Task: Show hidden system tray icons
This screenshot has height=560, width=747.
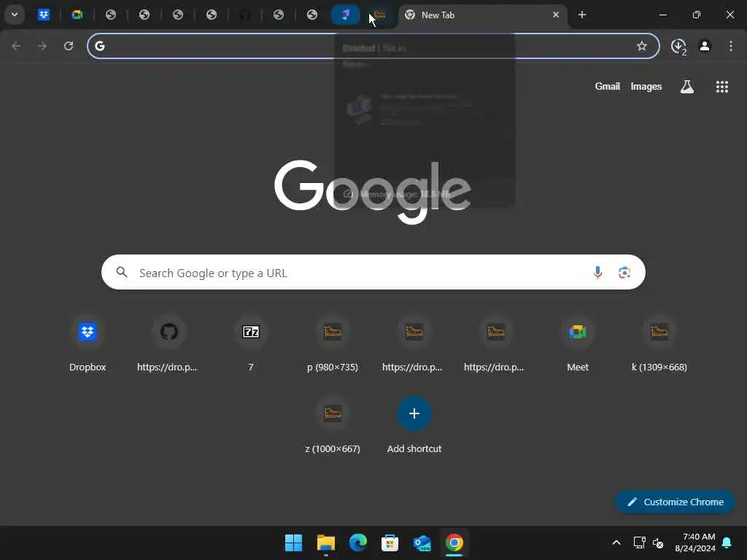Action: 616,542
